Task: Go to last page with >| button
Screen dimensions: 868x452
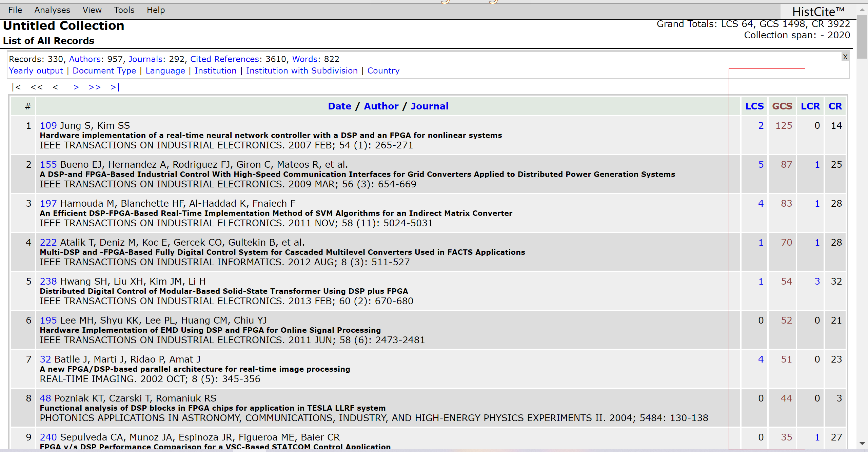Action: [115, 87]
